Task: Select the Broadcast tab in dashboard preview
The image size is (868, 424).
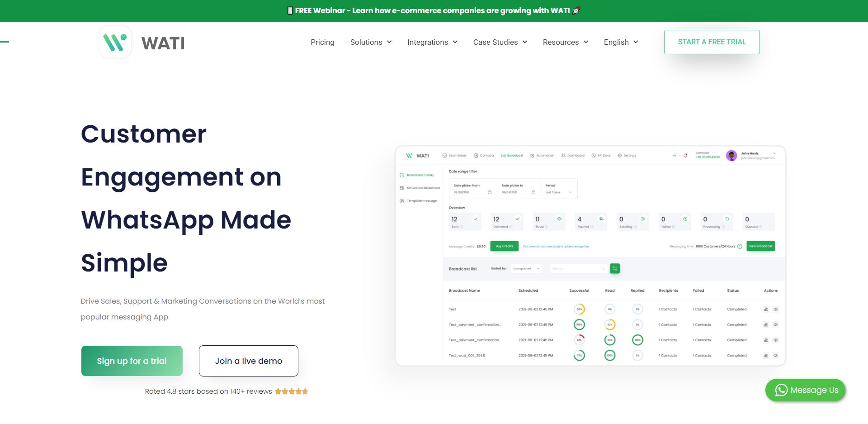Action: coord(512,155)
